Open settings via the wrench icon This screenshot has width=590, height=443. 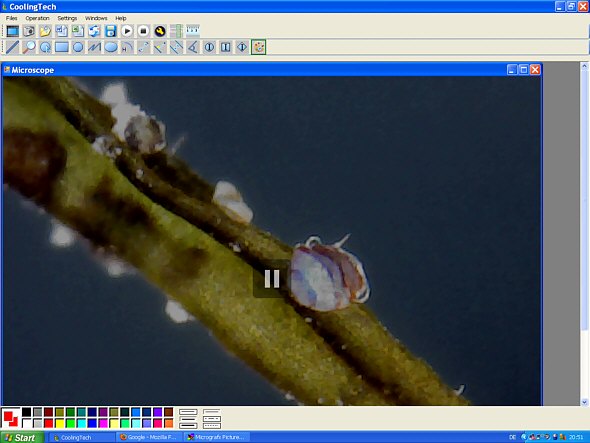(x=160, y=31)
